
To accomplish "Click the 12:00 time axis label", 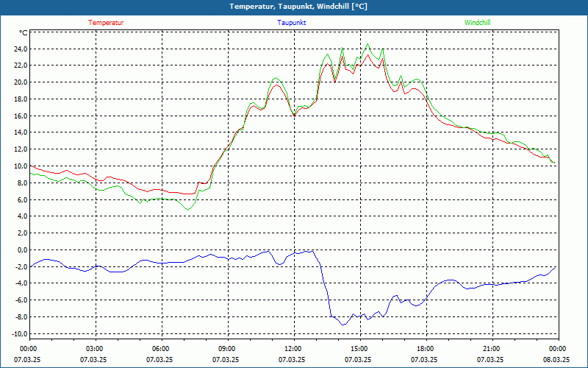I will click(294, 349).
